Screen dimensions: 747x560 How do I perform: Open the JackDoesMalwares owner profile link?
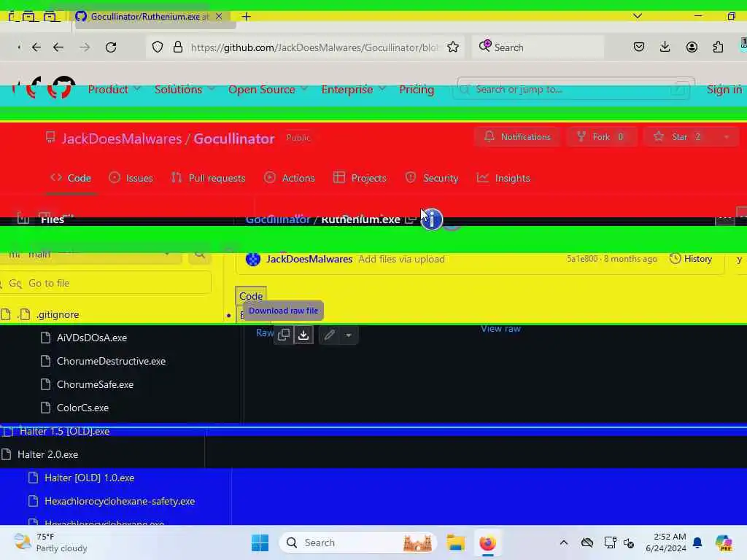[122, 139]
